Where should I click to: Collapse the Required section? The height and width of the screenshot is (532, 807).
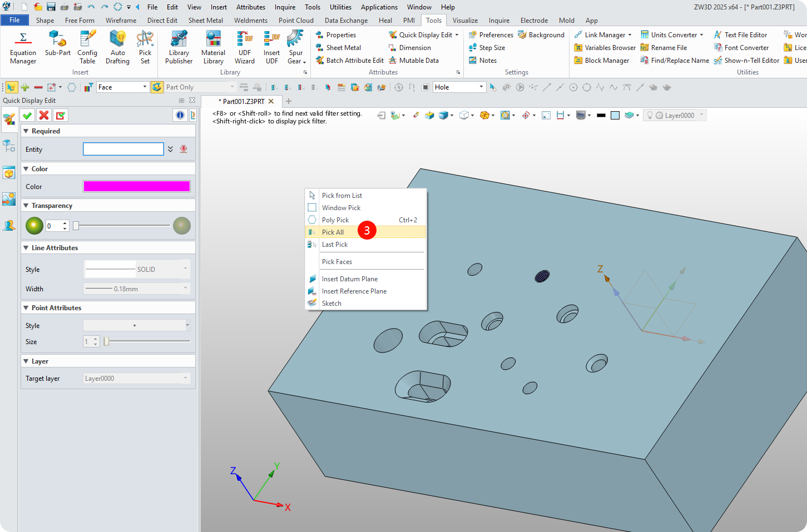click(26, 131)
